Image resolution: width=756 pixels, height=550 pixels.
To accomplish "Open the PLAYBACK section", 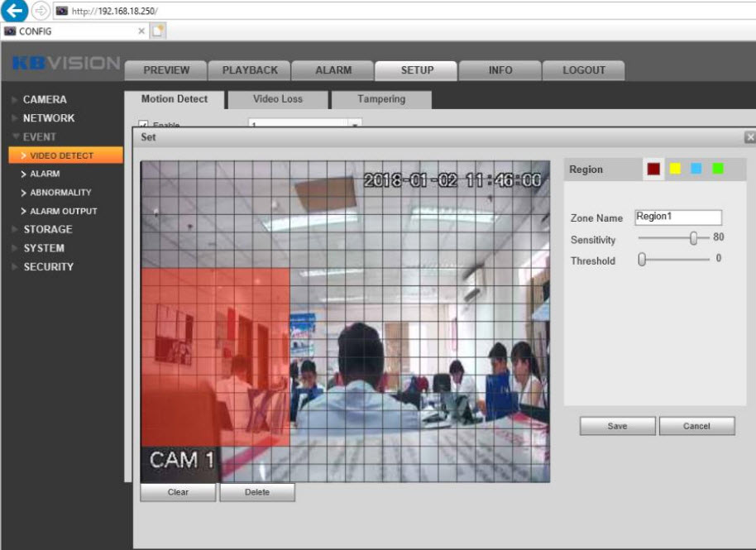I will (x=250, y=70).
